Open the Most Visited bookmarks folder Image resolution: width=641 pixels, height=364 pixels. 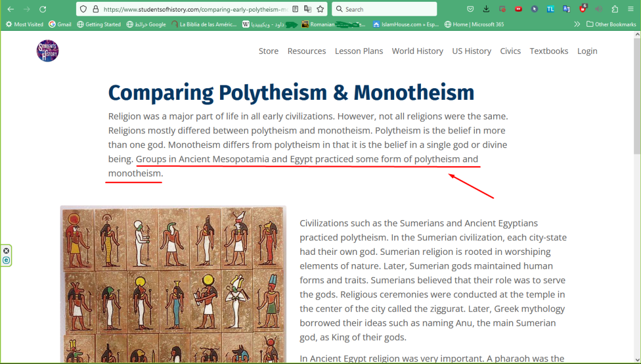point(24,24)
